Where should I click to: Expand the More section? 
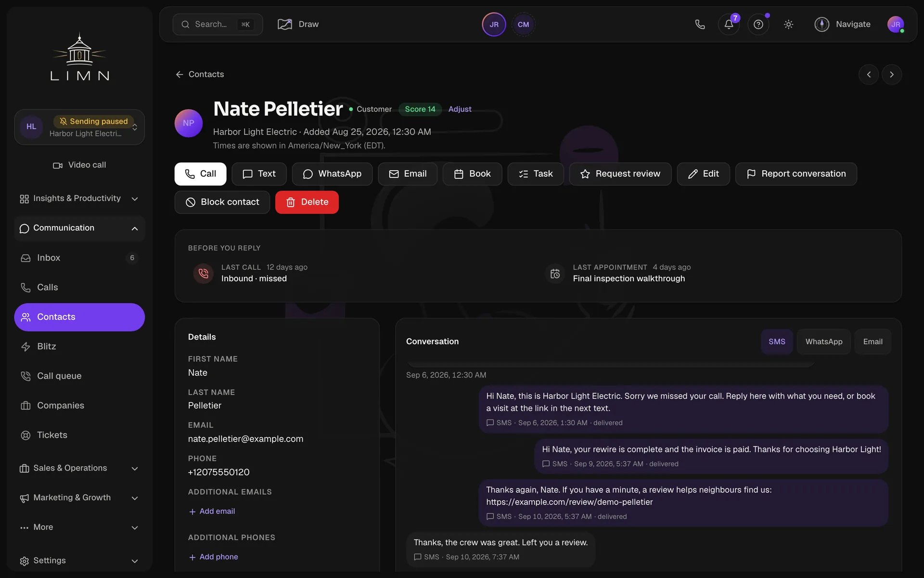79,527
